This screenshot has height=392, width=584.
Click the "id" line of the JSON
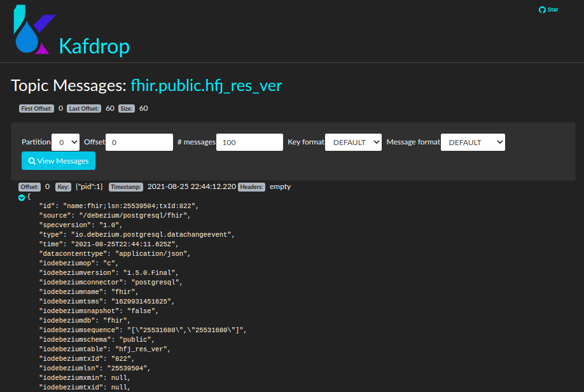(119, 206)
